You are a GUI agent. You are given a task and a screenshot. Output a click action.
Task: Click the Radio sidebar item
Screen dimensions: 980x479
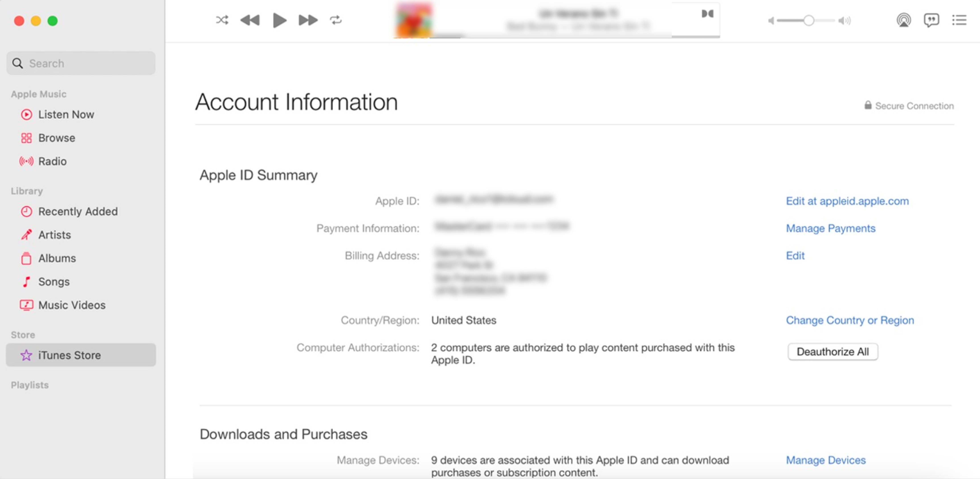click(52, 161)
